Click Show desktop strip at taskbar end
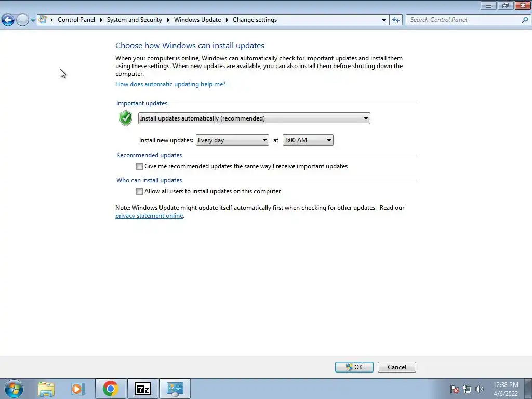This screenshot has width=532, height=399. click(x=528, y=389)
